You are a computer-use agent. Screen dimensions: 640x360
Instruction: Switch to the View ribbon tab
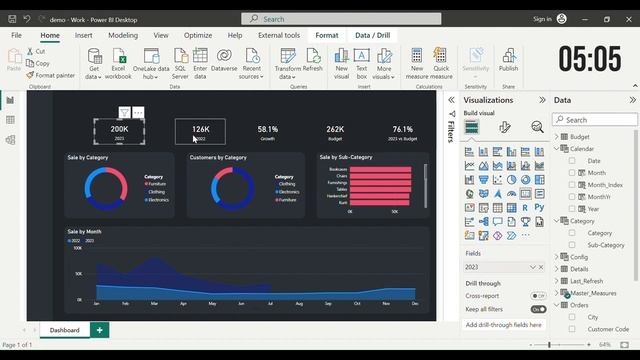click(x=161, y=35)
